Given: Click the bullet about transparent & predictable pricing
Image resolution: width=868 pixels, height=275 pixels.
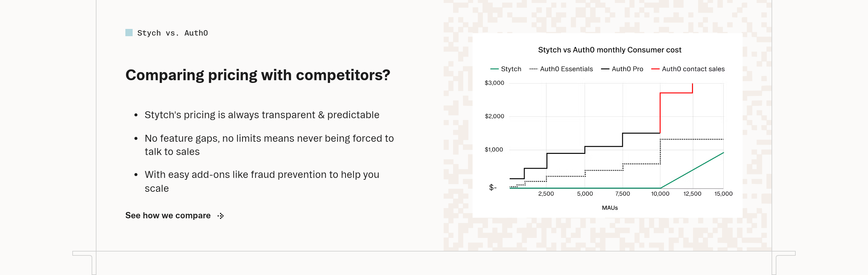Looking at the screenshot, I should (262, 115).
